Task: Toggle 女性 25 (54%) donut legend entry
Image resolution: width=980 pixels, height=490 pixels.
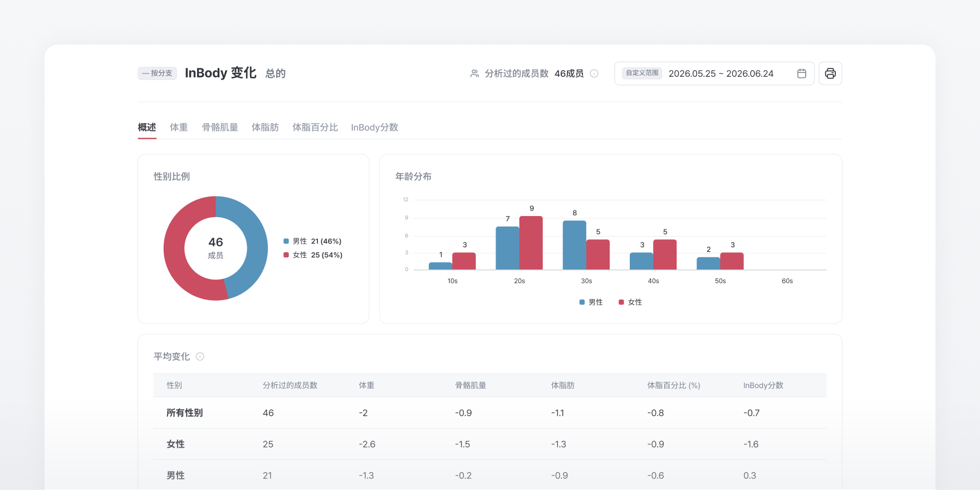Action: pyautogui.click(x=313, y=255)
